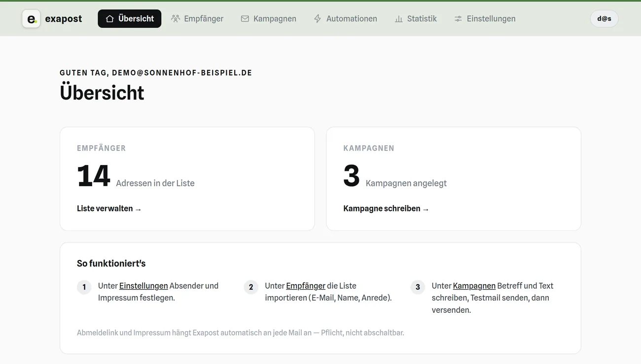This screenshot has width=641, height=364.
Task: Click the bar chart icon for Statistik
Action: coord(398,19)
